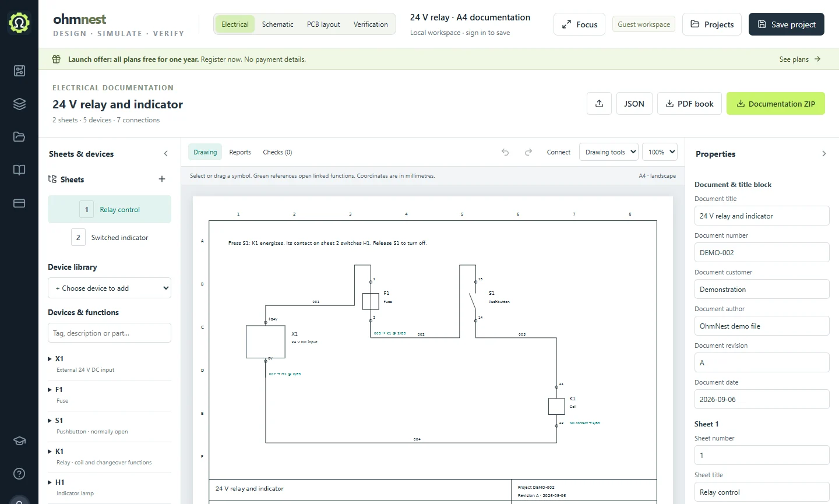Switch to the PCB layout tab
The width and height of the screenshot is (839, 504).
click(323, 24)
